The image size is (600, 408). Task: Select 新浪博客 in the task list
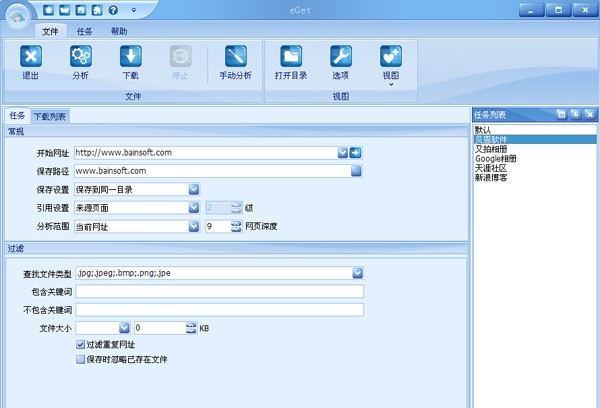[x=535, y=178]
